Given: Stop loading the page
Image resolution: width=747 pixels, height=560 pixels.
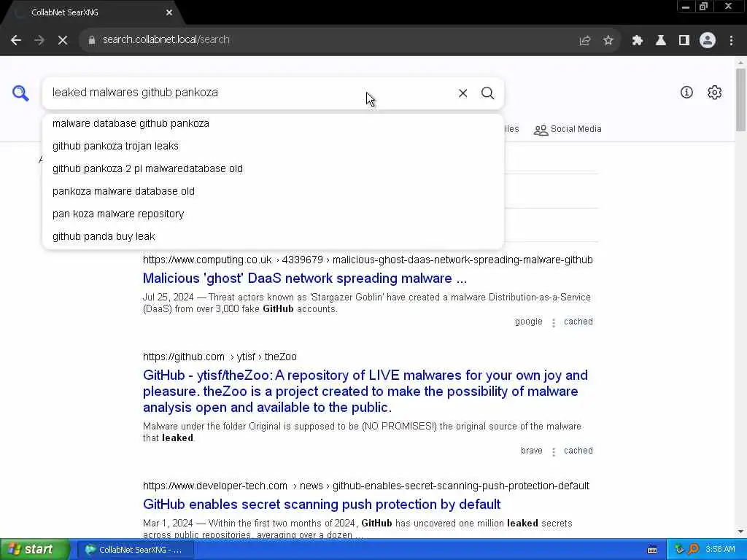Looking at the screenshot, I should pyautogui.click(x=63, y=40).
